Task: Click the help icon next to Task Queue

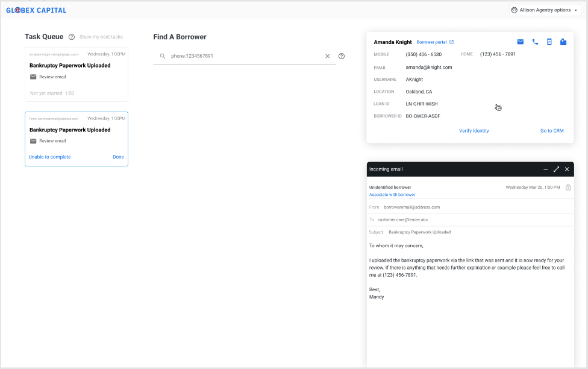Action: (x=72, y=37)
